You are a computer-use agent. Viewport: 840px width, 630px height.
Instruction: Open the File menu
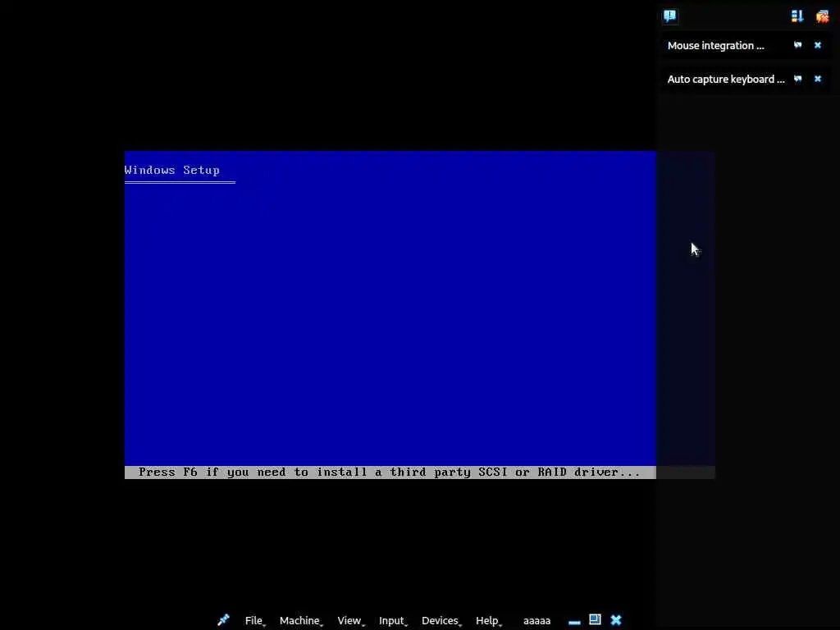[x=254, y=620]
